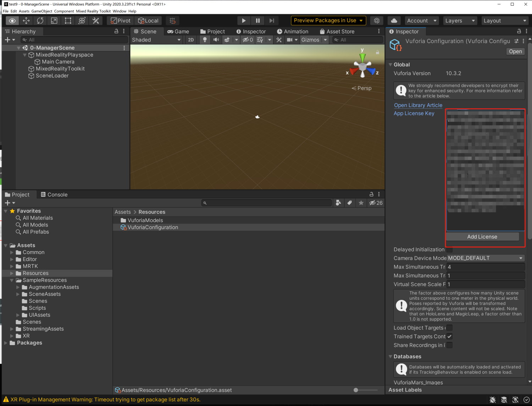The width and height of the screenshot is (532, 406).
Task: Click the debug bug icon in status bar
Action: [x=493, y=400]
